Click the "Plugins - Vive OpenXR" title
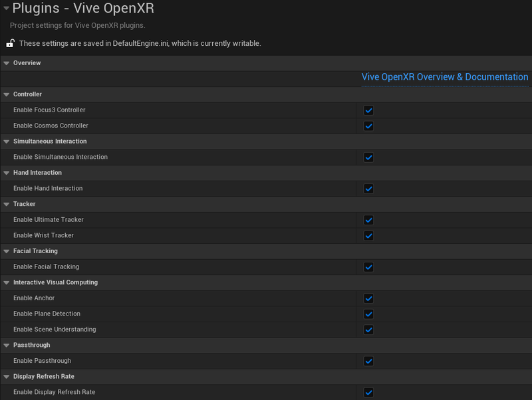Image resolution: width=532 pixels, height=400 pixels. point(83,8)
